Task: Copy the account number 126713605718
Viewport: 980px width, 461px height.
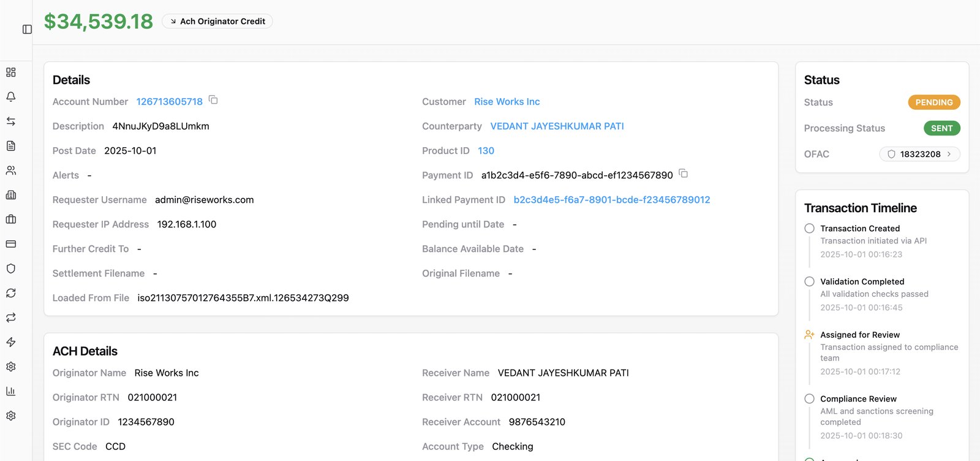Action: click(213, 100)
